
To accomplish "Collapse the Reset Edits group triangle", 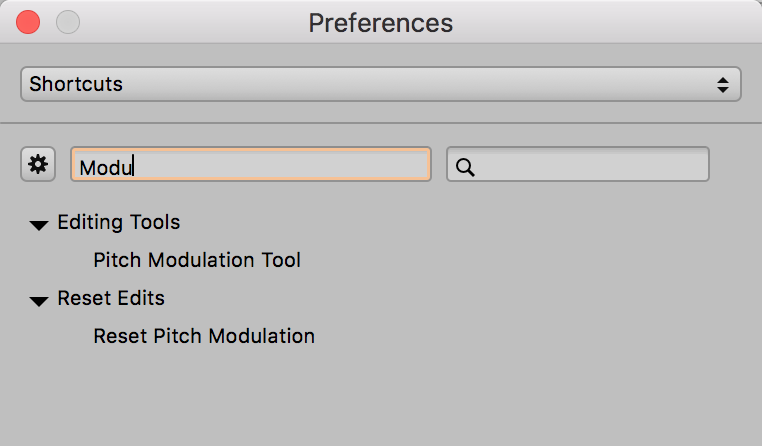I will click(x=39, y=300).
